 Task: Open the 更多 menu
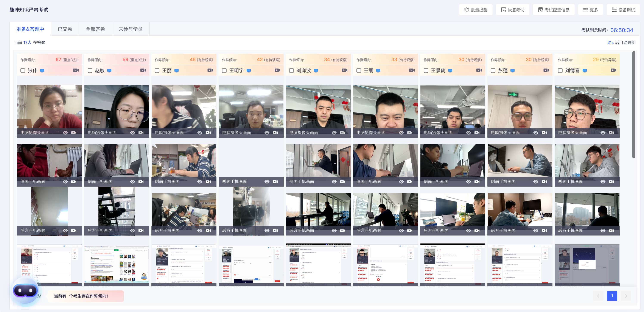coord(590,10)
